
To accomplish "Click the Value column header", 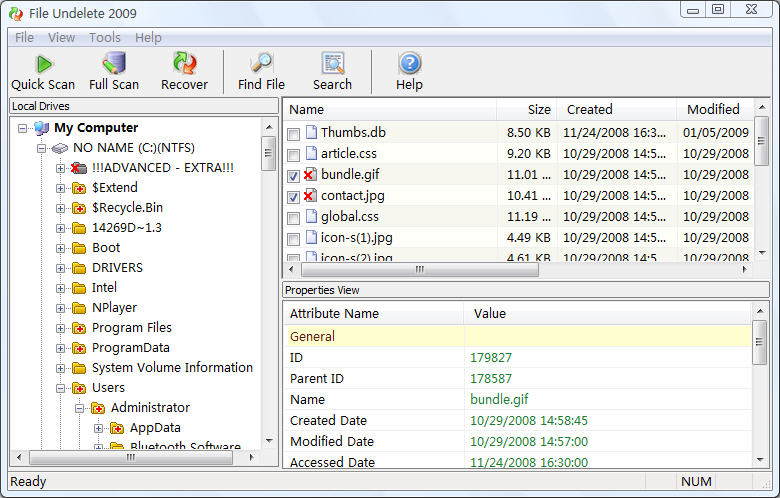I will (x=607, y=313).
